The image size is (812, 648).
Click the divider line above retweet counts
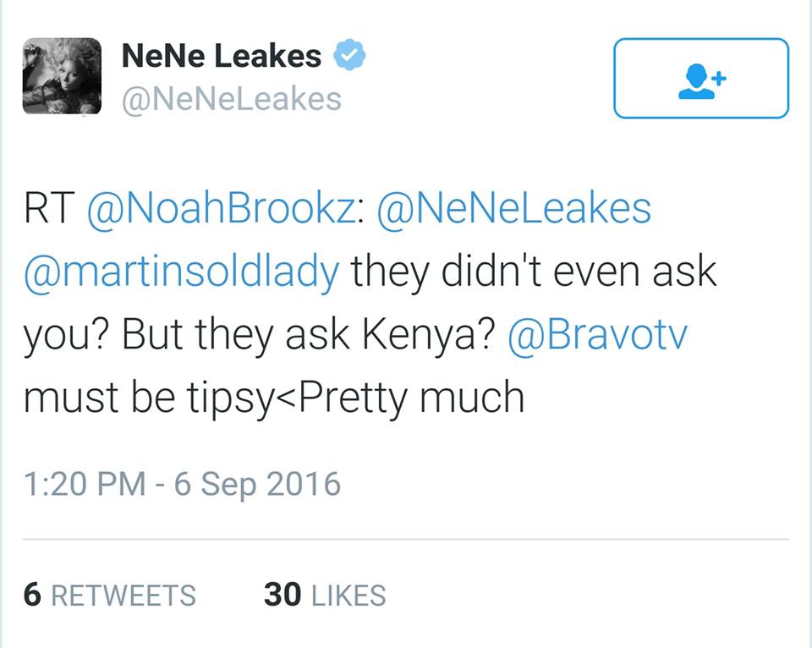point(406,539)
